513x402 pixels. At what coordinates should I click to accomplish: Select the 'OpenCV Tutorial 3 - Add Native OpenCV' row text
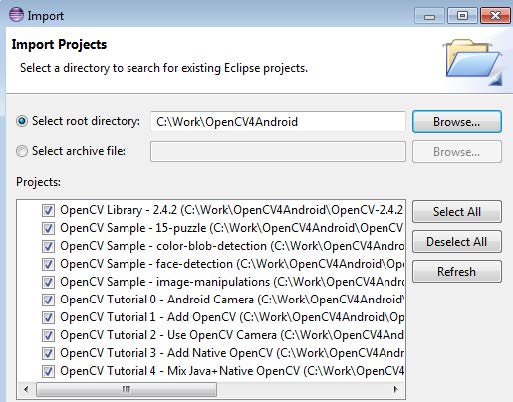[x=232, y=353]
